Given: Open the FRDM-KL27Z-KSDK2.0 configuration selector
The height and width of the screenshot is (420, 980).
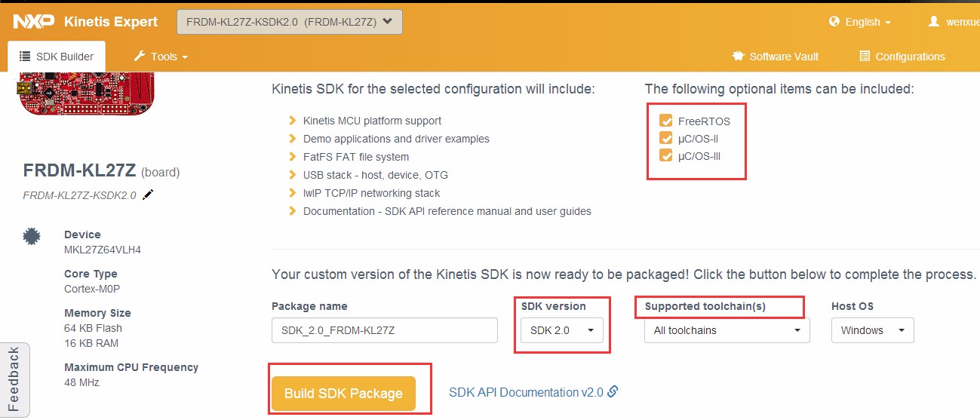Looking at the screenshot, I should pos(289,22).
